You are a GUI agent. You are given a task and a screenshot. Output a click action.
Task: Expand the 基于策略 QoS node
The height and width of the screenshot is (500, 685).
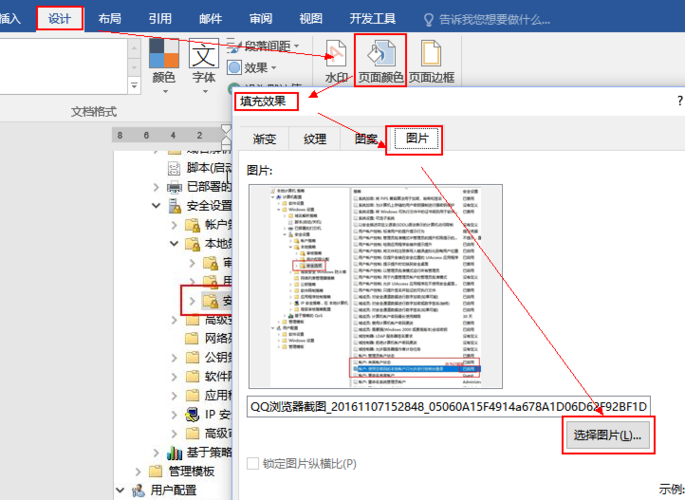pyautogui.click(x=156, y=452)
